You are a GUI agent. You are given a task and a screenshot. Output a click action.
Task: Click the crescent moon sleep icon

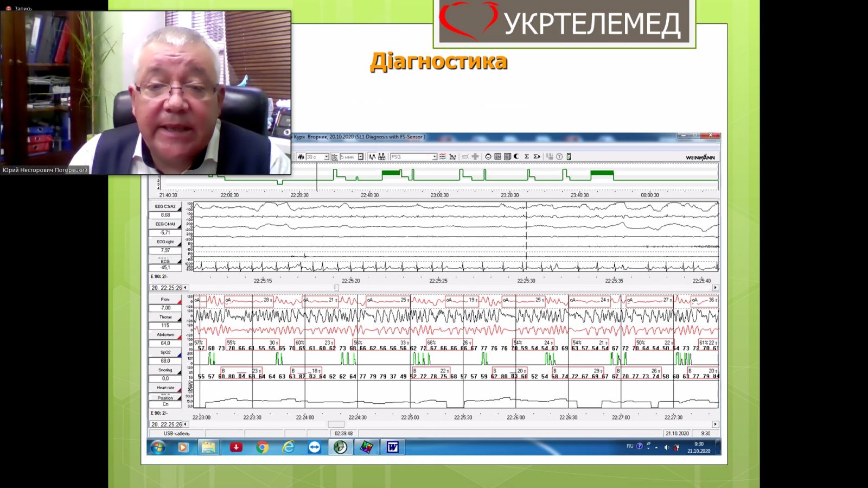click(516, 157)
